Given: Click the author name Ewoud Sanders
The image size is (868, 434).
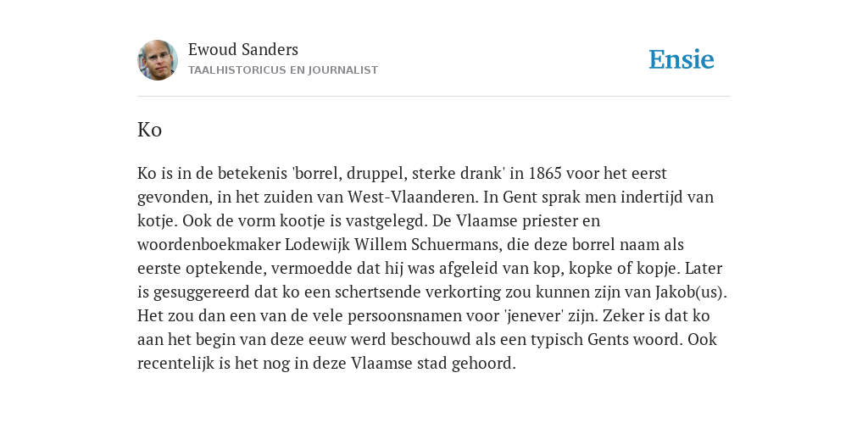Looking at the screenshot, I should [x=243, y=50].
